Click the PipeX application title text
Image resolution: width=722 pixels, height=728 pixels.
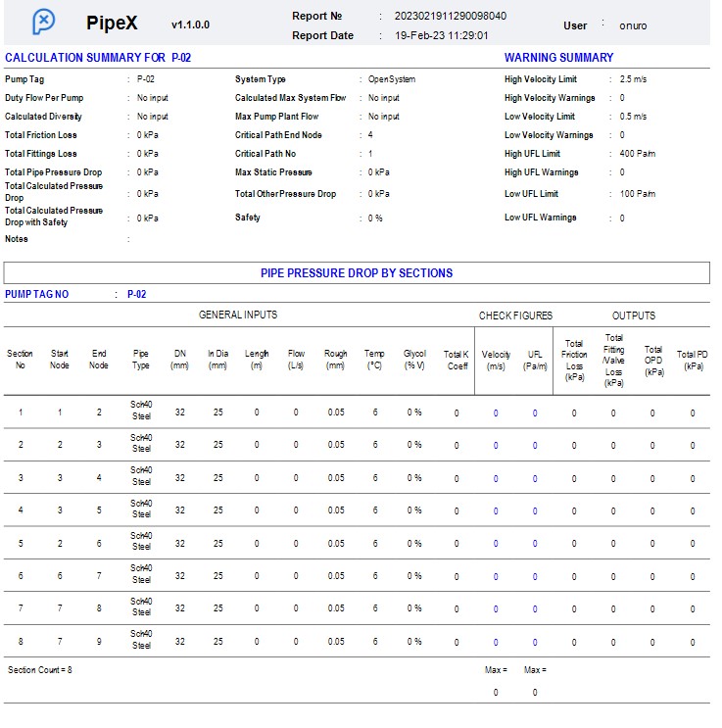(x=112, y=23)
